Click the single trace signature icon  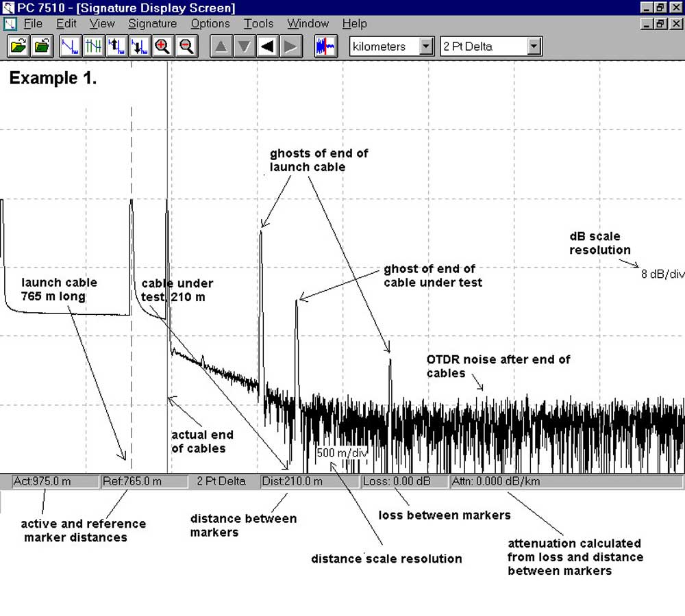pyautogui.click(x=70, y=47)
